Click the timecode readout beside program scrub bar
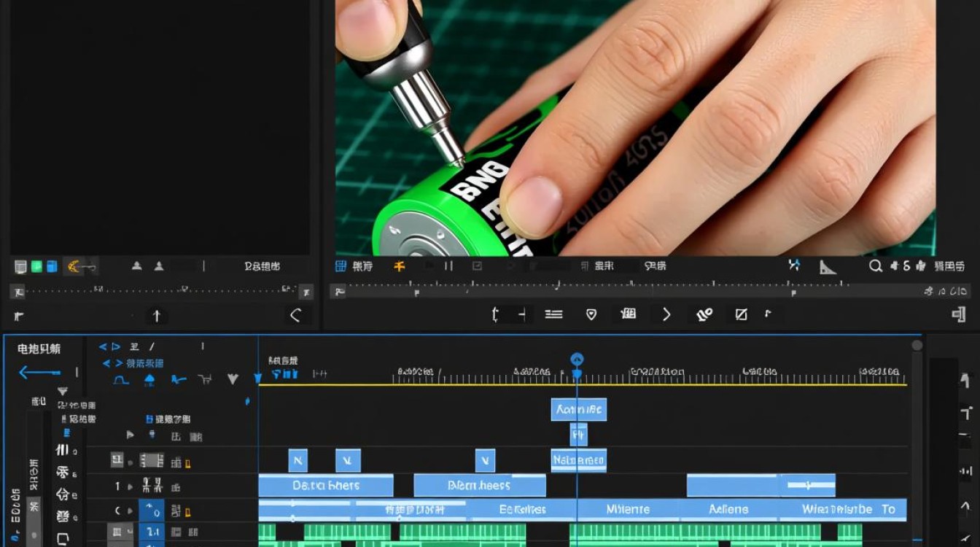 coord(946,292)
